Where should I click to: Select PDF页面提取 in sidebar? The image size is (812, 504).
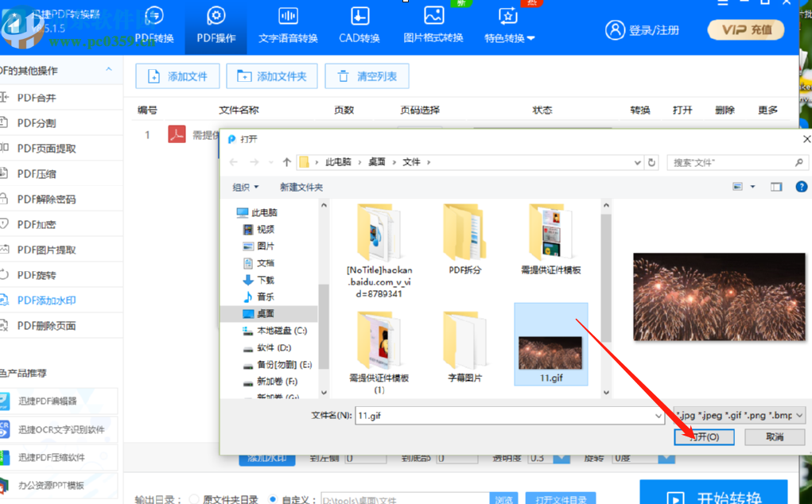[61, 148]
